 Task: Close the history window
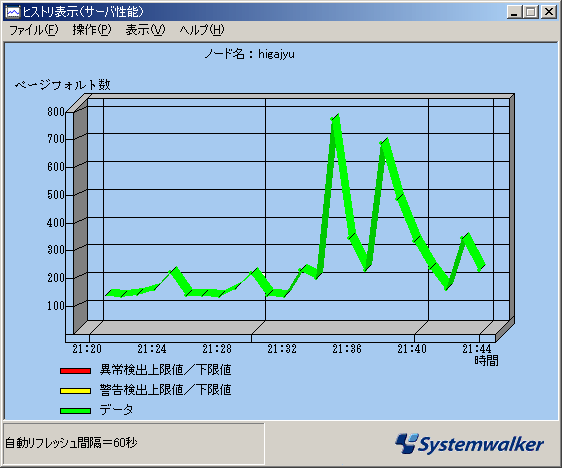pos(548,12)
